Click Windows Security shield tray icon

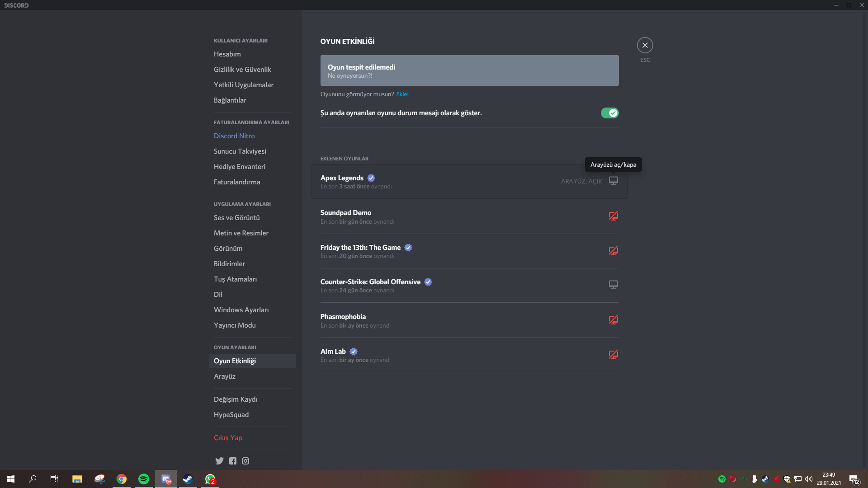[x=787, y=479]
